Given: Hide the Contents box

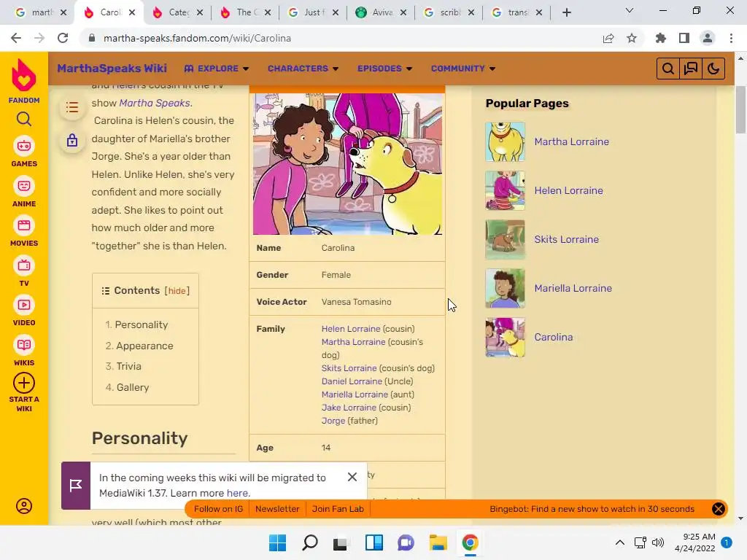Looking at the screenshot, I should click(177, 291).
